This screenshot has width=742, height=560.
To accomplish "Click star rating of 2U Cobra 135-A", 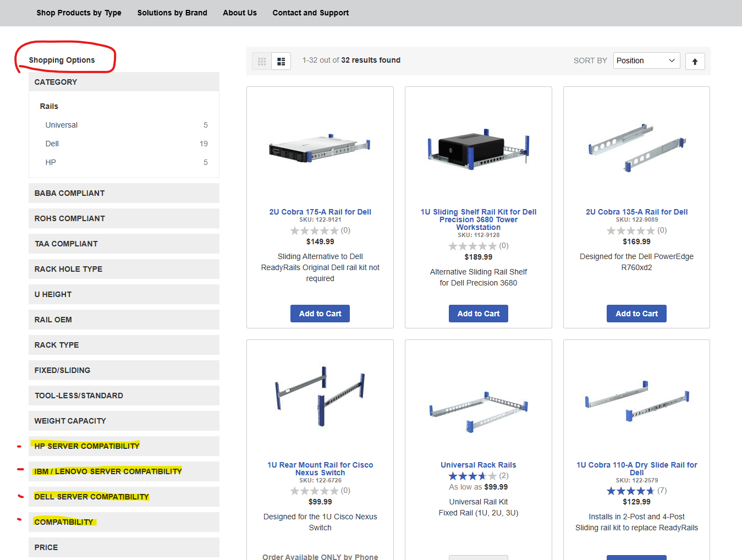I will coord(631,230).
